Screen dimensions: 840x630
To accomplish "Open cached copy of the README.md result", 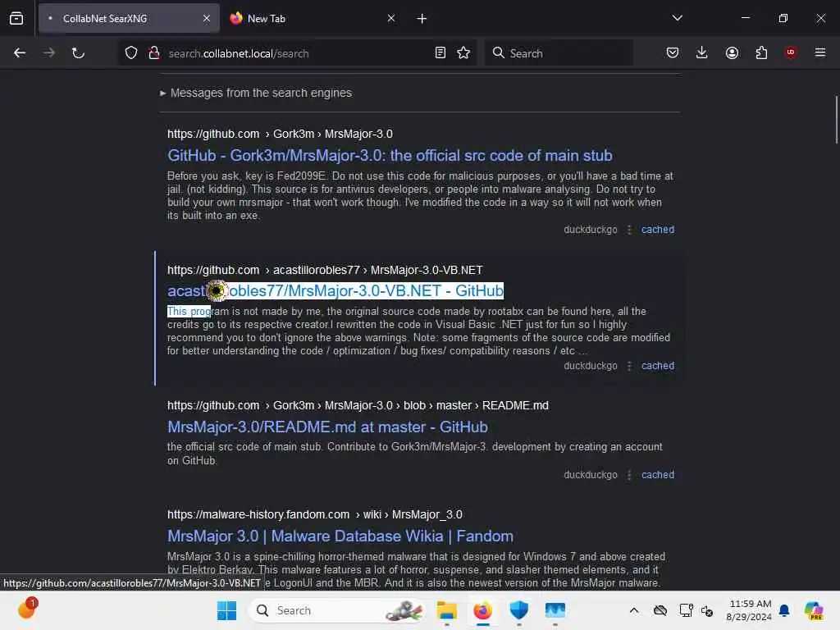I will pyautogui.click(x=657, y=475).
